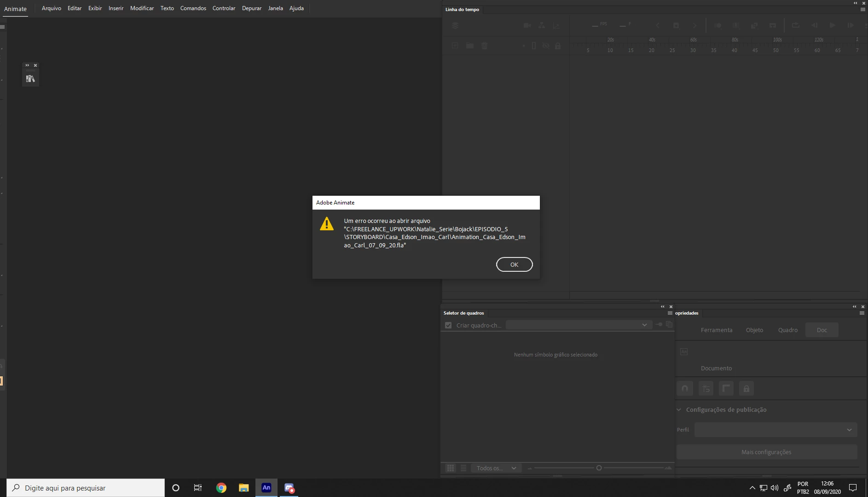Toggle lock all layers in timeline

coord(558,46)
